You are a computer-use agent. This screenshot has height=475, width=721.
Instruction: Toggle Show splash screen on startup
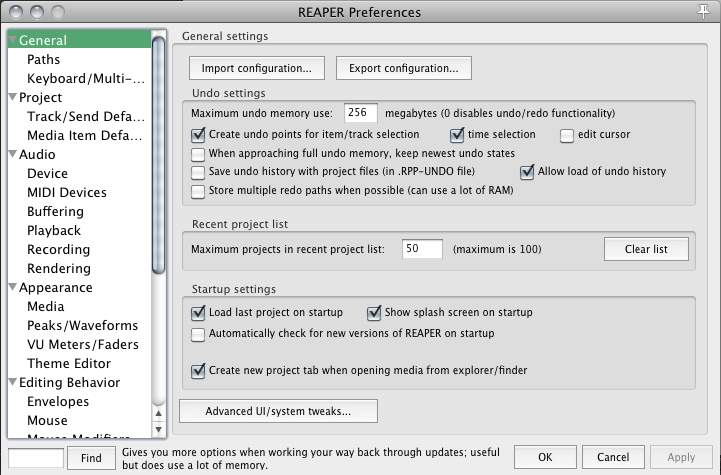coord(374,313)
